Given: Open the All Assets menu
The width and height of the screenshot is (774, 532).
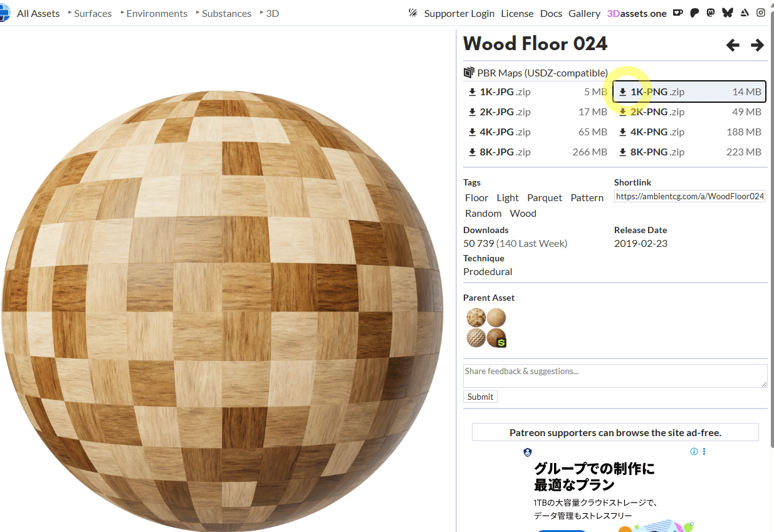Looking at the screenshot, I should coord(38,13).
